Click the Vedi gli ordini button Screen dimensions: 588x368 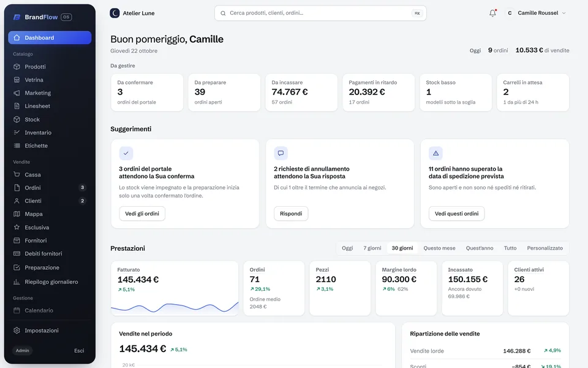[x=142, y=213]
